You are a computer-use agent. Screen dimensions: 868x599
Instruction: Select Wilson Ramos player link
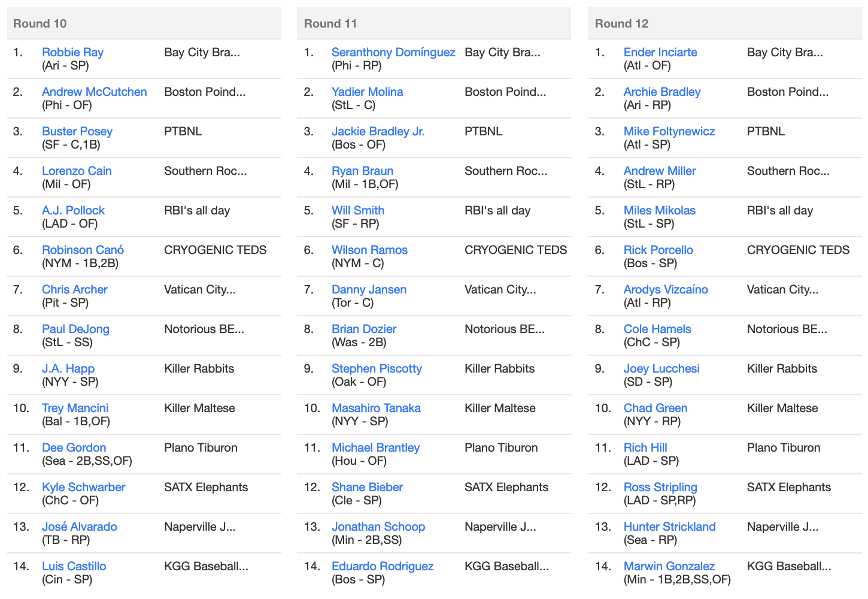(369, 250)
